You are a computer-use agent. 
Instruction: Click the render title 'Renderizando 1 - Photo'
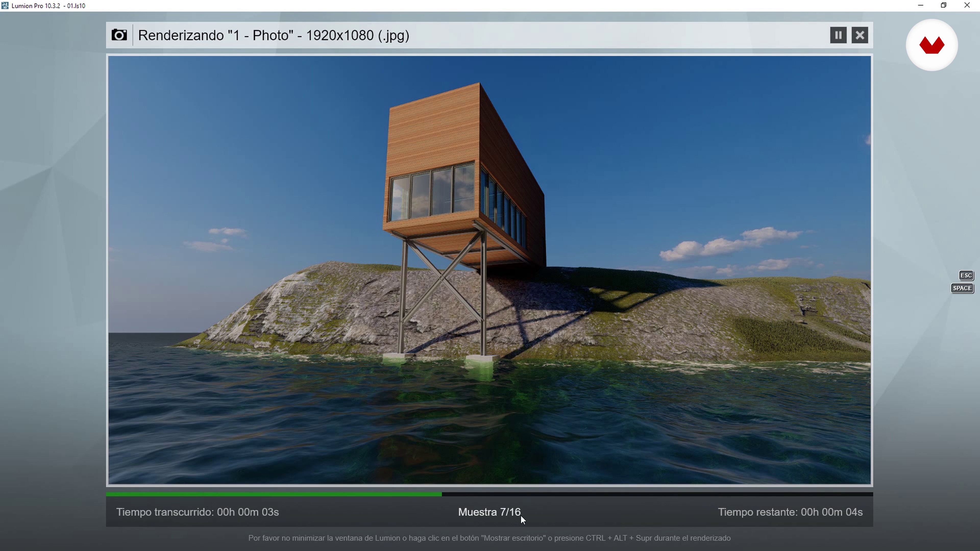click(x=274, y=35)
